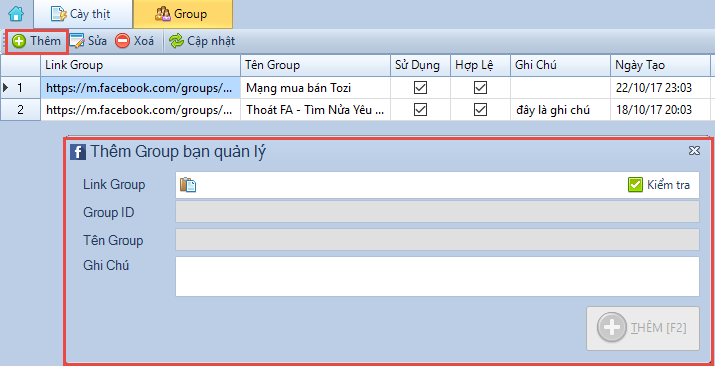This screenshot has height=366, width=715.
Task: Open the Home icon tab
Action: [x=16, y=14]
